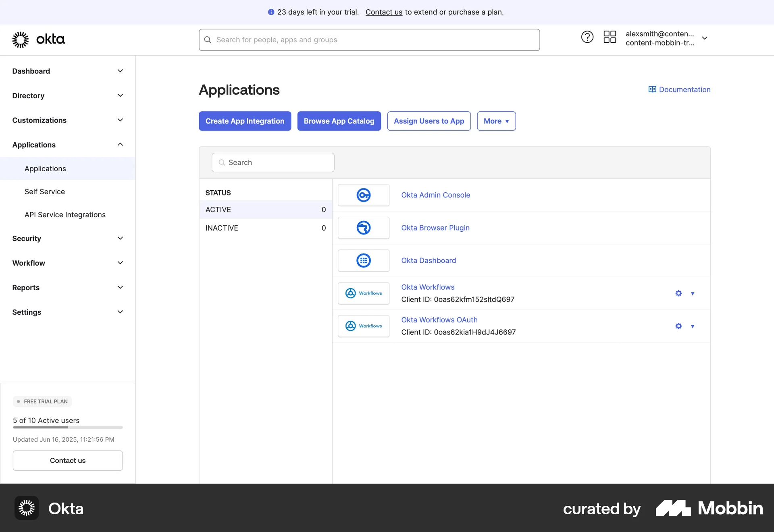Image resolution: width=774 pixels, height=532 pixels.
Task: Open API Service Integrations
Action: coord(64,215)
